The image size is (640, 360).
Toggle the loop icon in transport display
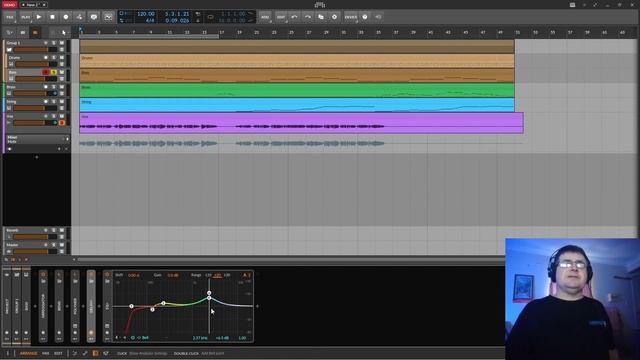point(211,17)
